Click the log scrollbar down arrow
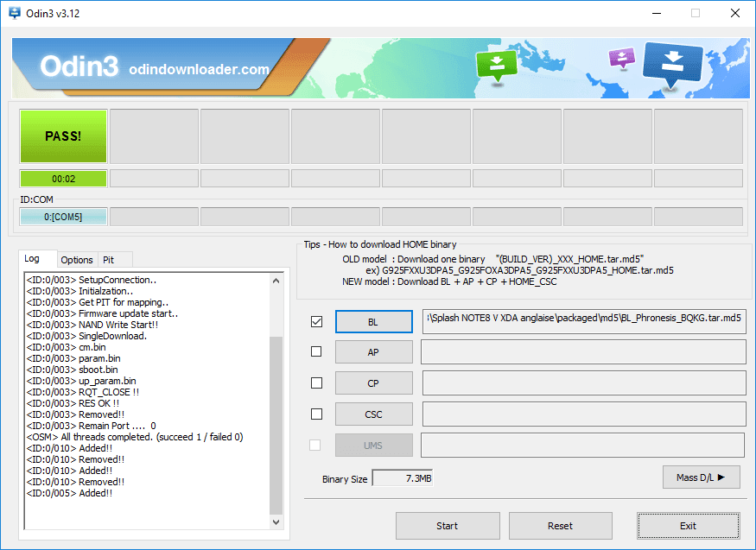The height and width of the screenshot is (550, 756). (x=276, y=522)
